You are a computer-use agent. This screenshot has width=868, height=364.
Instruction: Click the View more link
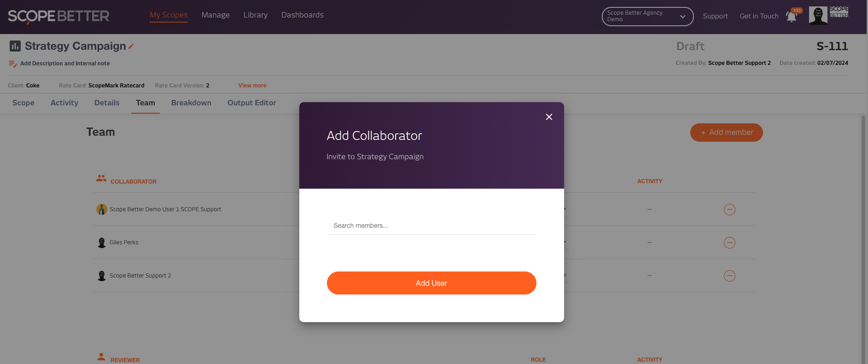[252, 86]
